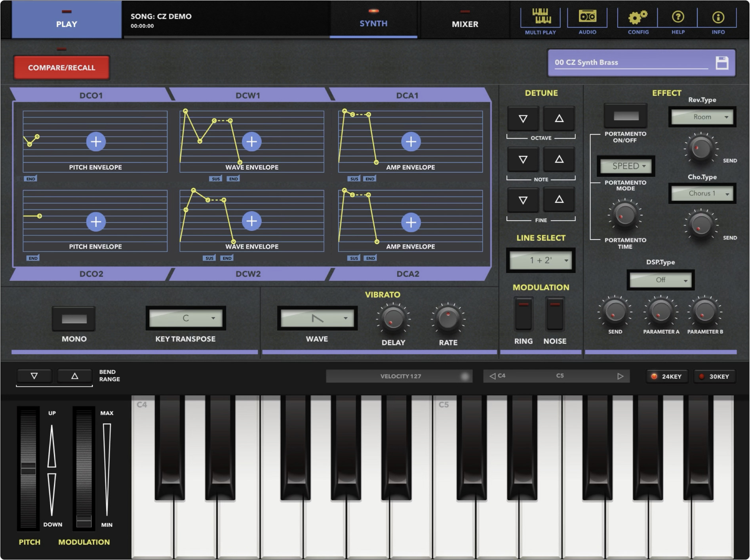Open the Multi Play keyboard icon

pyautogui.click(x=541, y=17)
